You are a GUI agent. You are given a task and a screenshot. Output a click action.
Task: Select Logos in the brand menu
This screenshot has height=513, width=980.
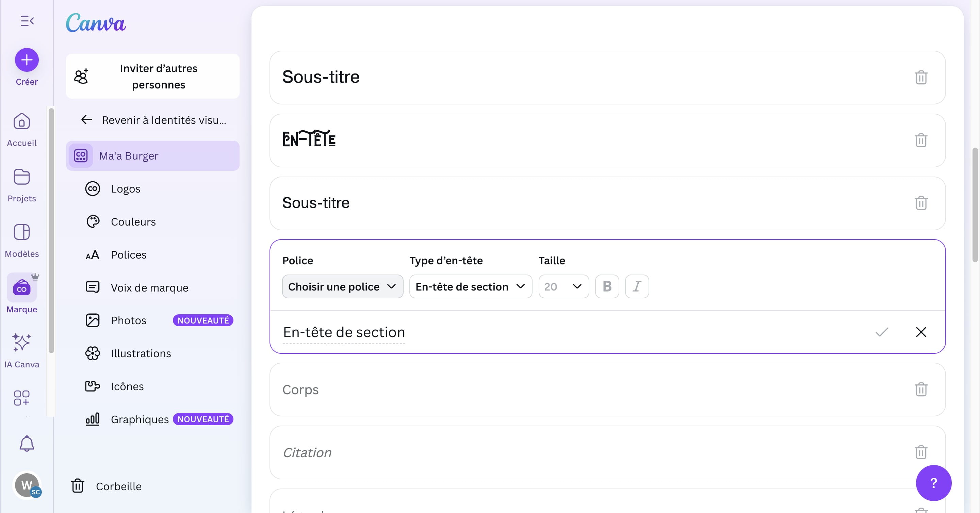tap(126, 188)
